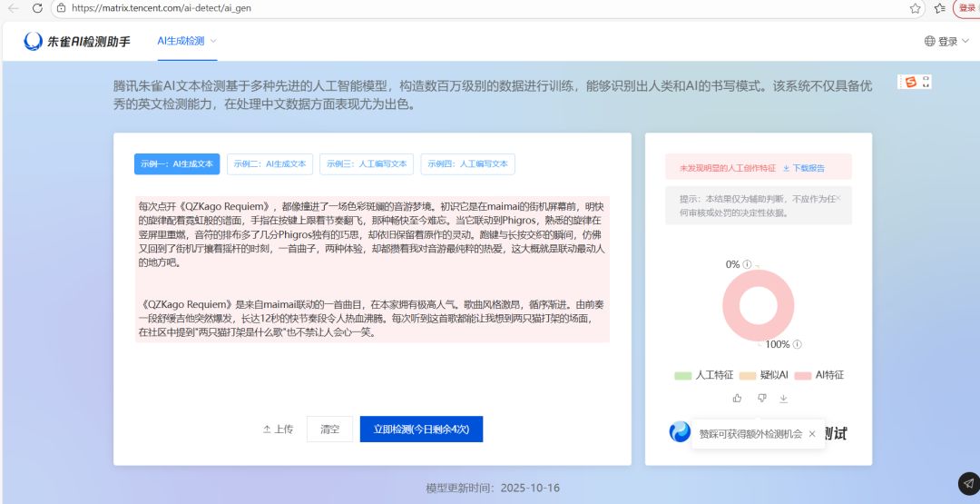Image resolution: width=980 pixels, height=504 pixels.
Task: Click the pink AI特征 legend swatch
Action: (803, 376)
